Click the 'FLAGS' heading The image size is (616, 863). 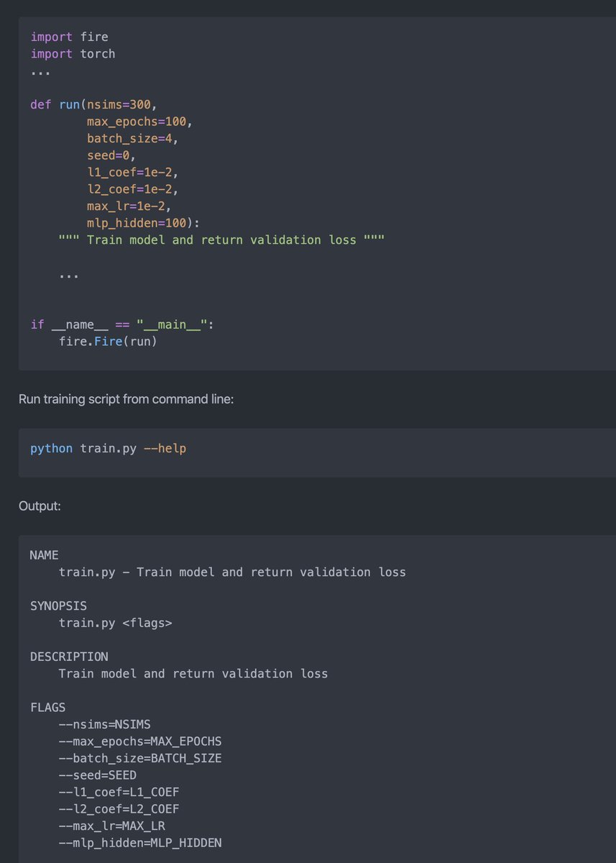pyautogui.click(x=47, y=708)
